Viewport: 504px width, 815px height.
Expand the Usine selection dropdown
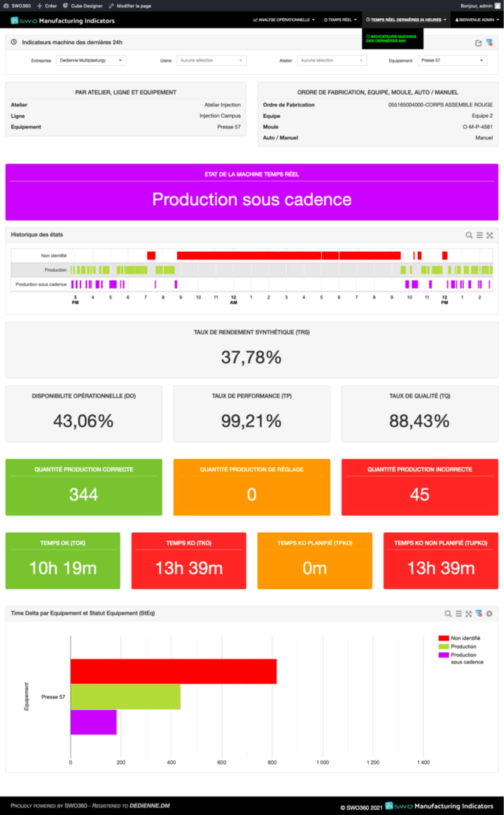click(211, 60)
